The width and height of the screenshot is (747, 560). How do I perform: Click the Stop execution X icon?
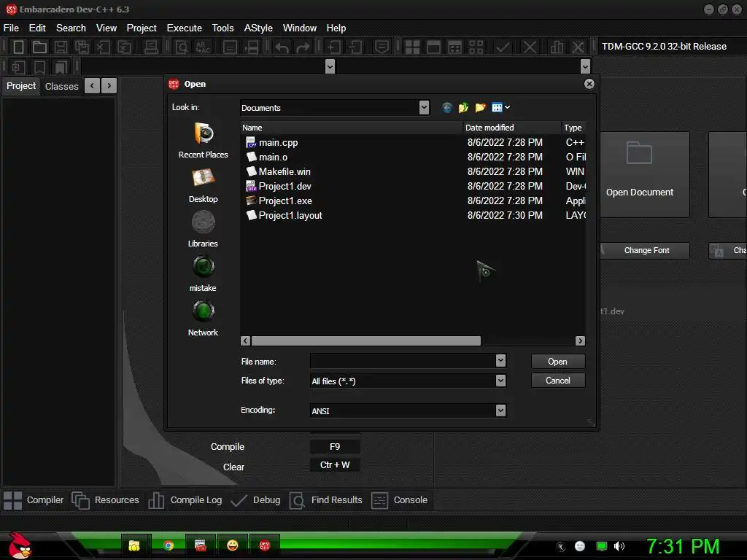(x=530, y=47)
